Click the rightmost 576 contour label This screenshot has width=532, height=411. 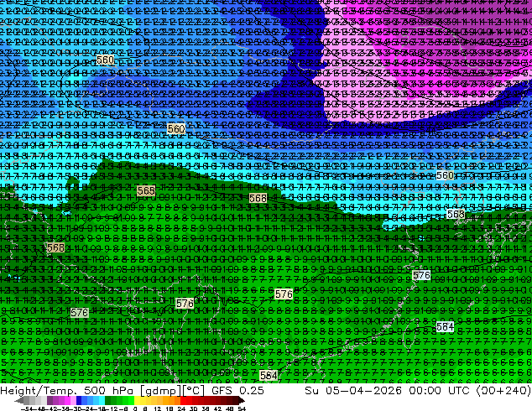tap(421, 275)
